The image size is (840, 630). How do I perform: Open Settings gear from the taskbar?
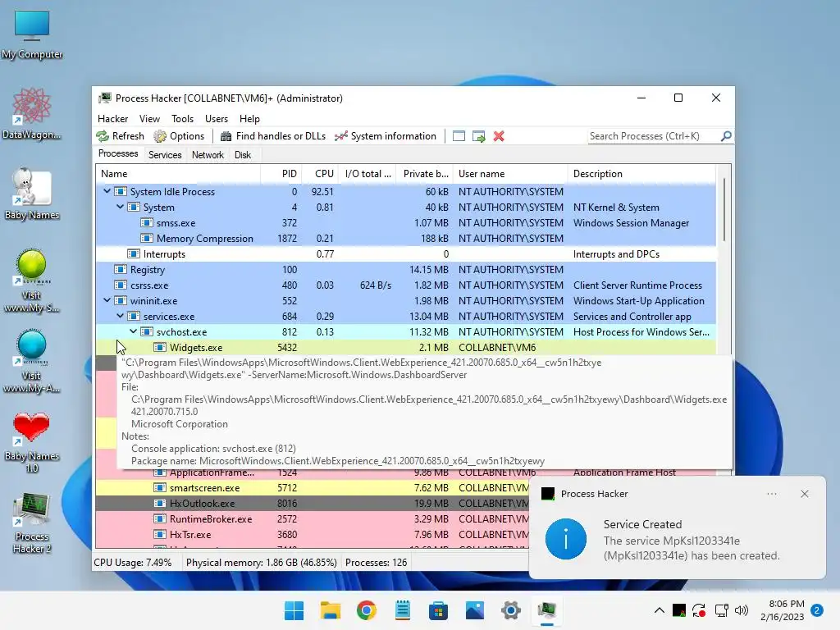[x=510, y=610]
